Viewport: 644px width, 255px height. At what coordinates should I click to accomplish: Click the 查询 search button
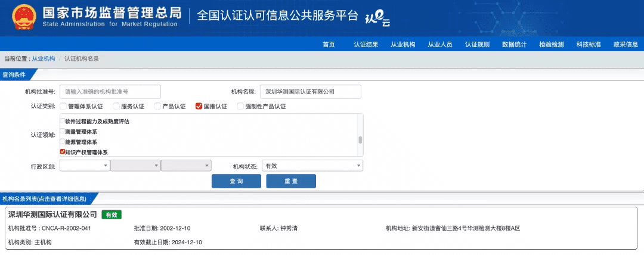[236, 181]
